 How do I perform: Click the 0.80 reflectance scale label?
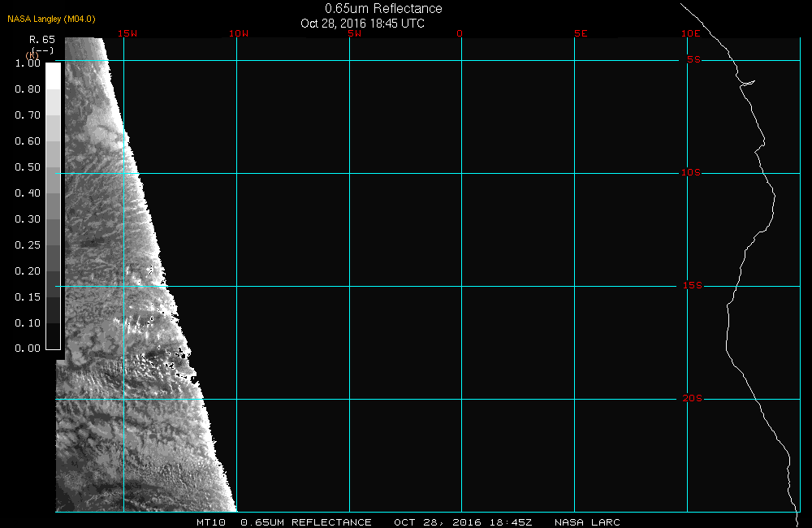(x=28, y=89)
